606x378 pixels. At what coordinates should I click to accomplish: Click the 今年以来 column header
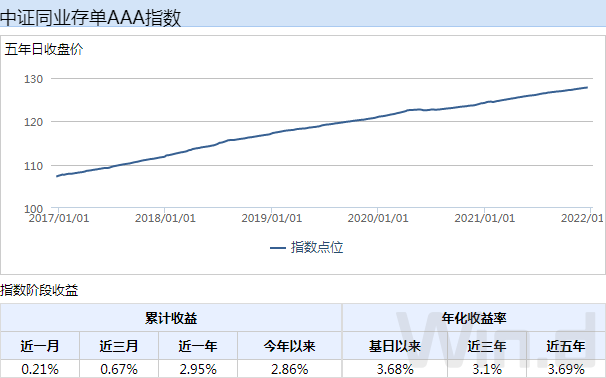click(x=290, y=346)
